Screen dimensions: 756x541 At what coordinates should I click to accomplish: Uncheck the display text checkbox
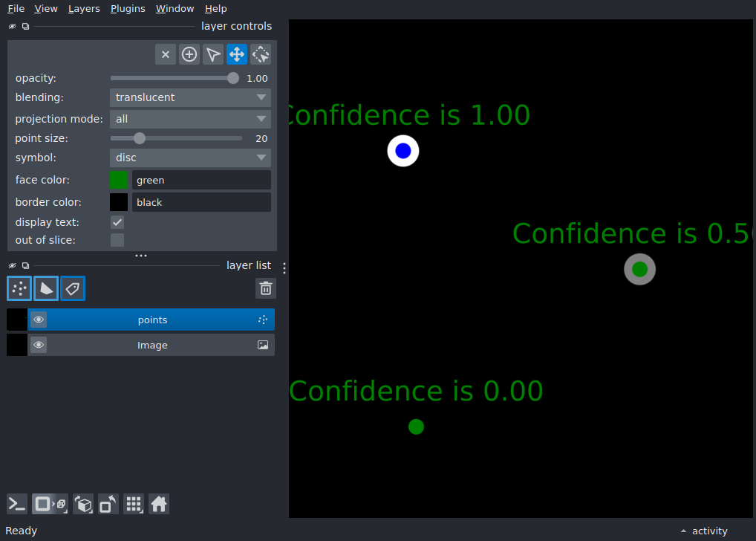pyautogui.click(x=117, y=222)
